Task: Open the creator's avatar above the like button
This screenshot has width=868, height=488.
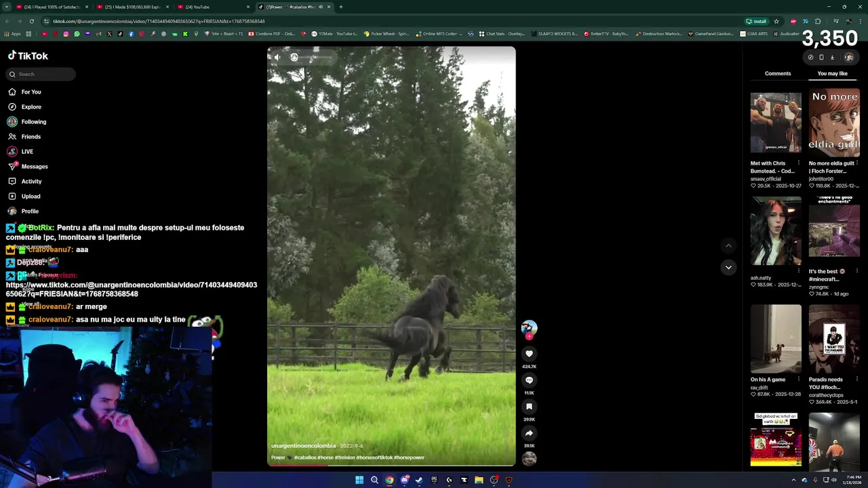Action: point(529,328)
